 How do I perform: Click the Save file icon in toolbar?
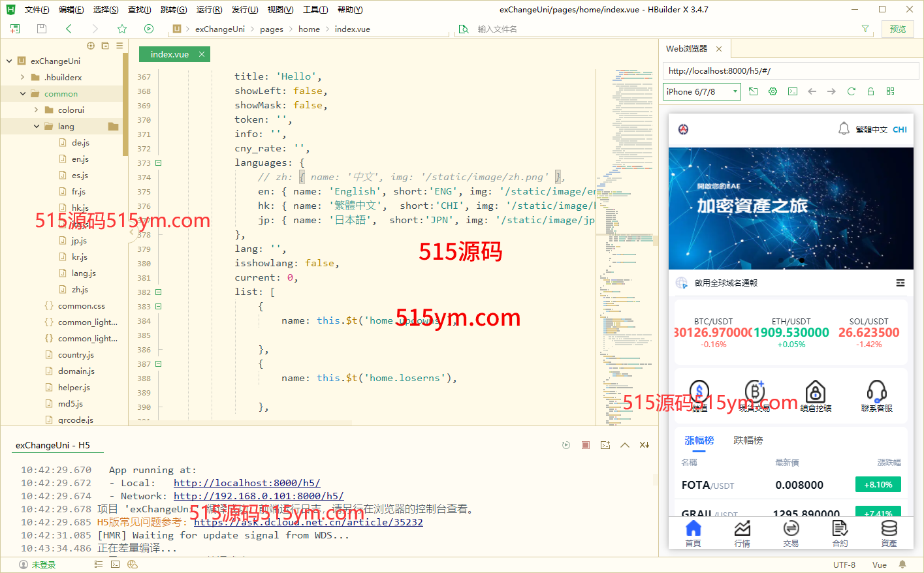[x=42, y=29]
